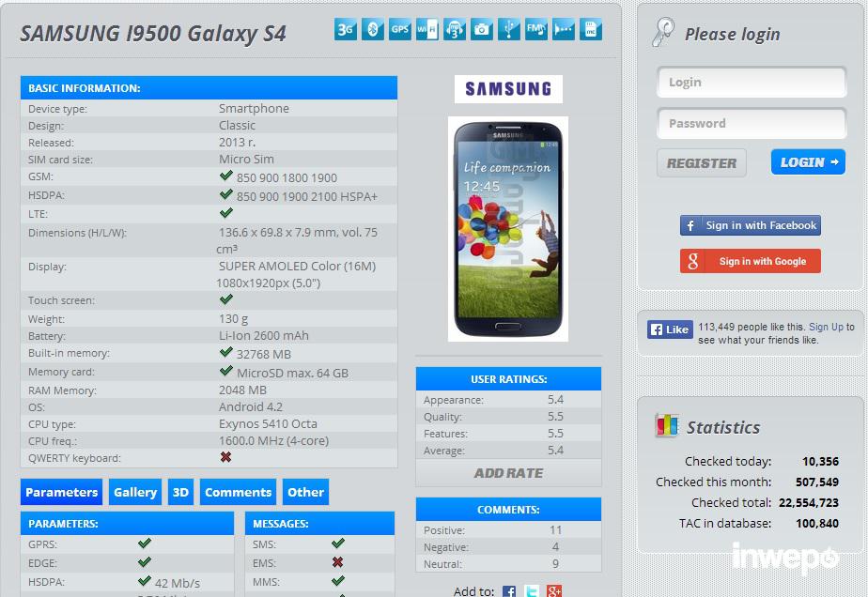The image size is (868, 597).
Task: Click the REGISTER button
Action: (702, 163)
